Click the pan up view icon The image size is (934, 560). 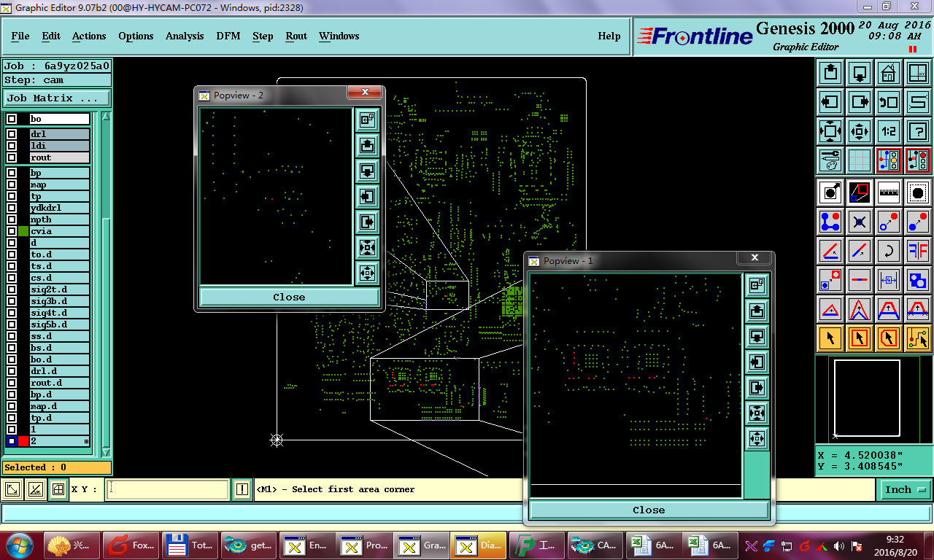[830, 73]
